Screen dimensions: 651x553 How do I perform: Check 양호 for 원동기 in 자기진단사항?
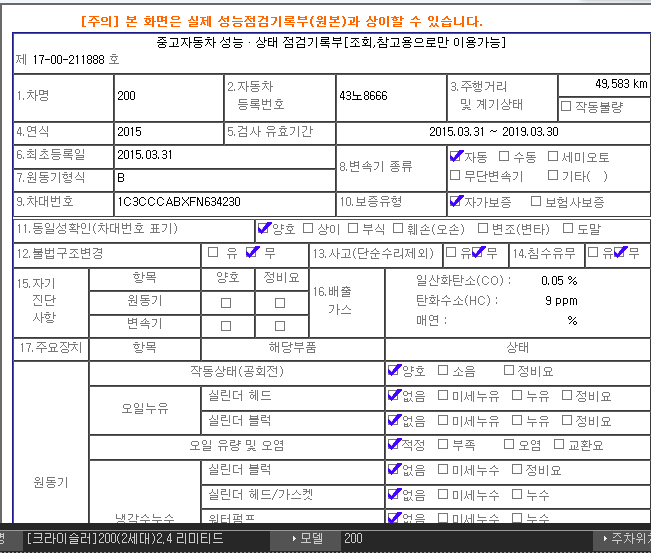point(225,302)
